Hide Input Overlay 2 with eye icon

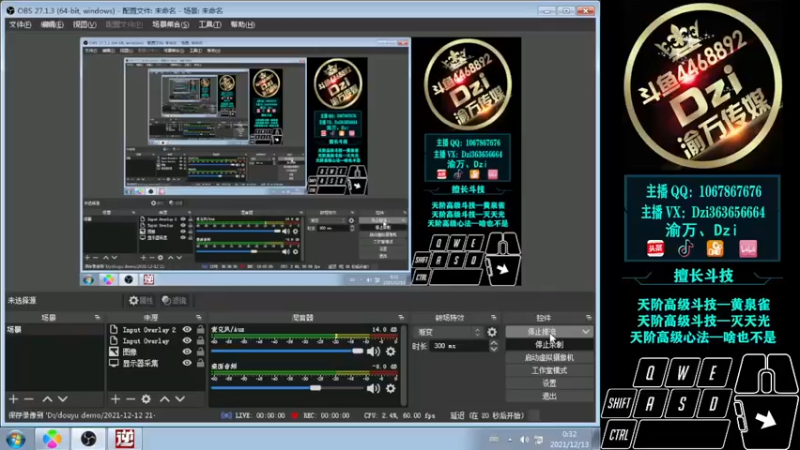click(x=187, y=330)
